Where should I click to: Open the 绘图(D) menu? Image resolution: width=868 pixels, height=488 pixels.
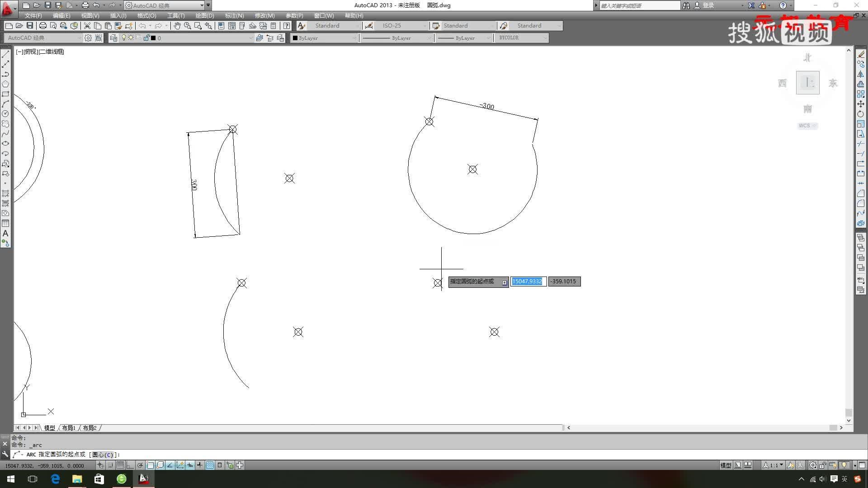204,15
